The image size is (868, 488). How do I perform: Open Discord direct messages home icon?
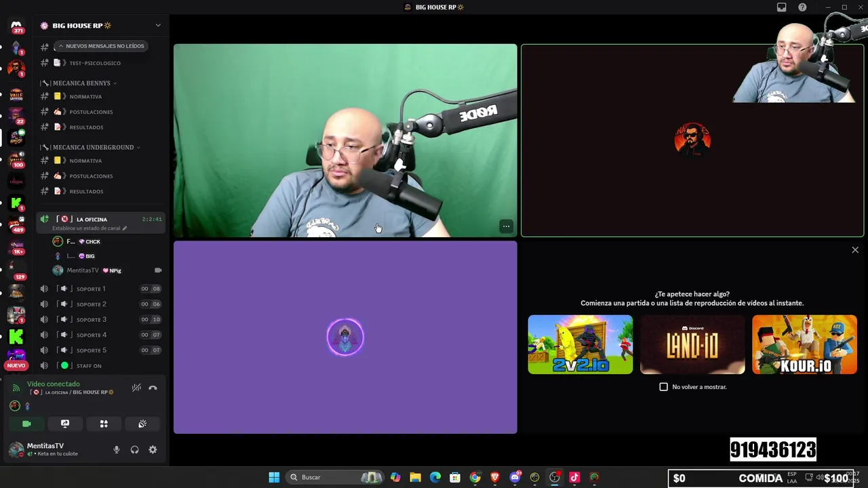pos(16,26)
